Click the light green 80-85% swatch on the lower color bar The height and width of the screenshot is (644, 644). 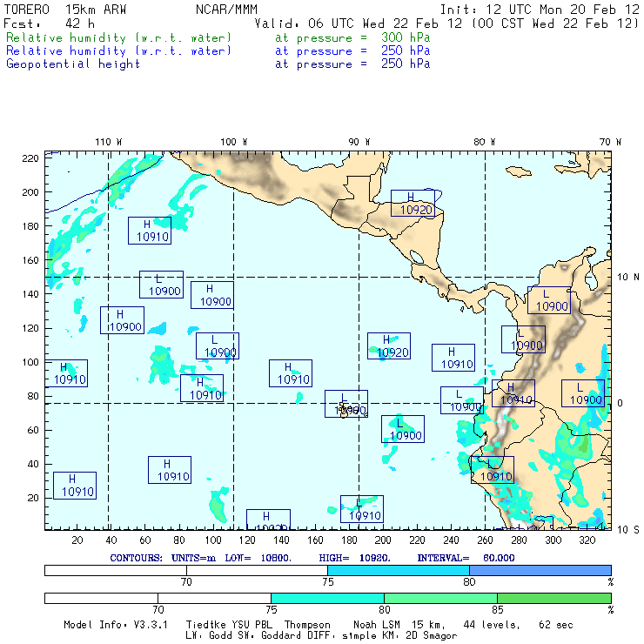pyautogui.click(x=440, y=598)
